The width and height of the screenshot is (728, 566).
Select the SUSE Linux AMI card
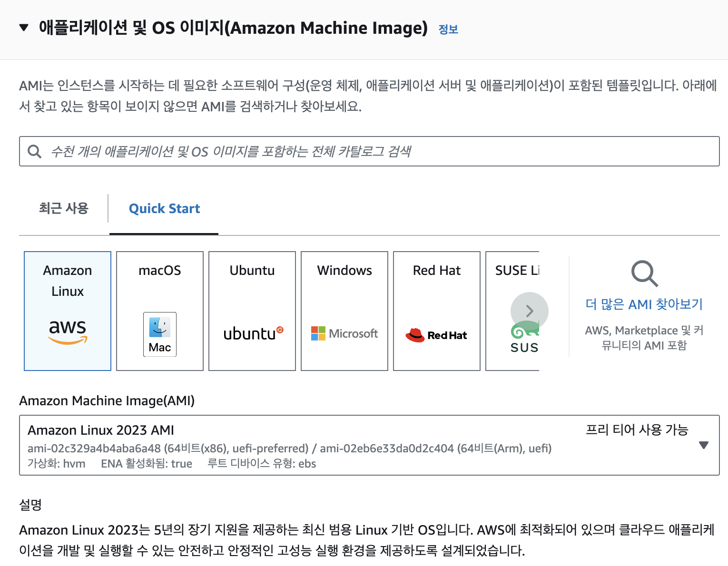[x=512, y=311]
